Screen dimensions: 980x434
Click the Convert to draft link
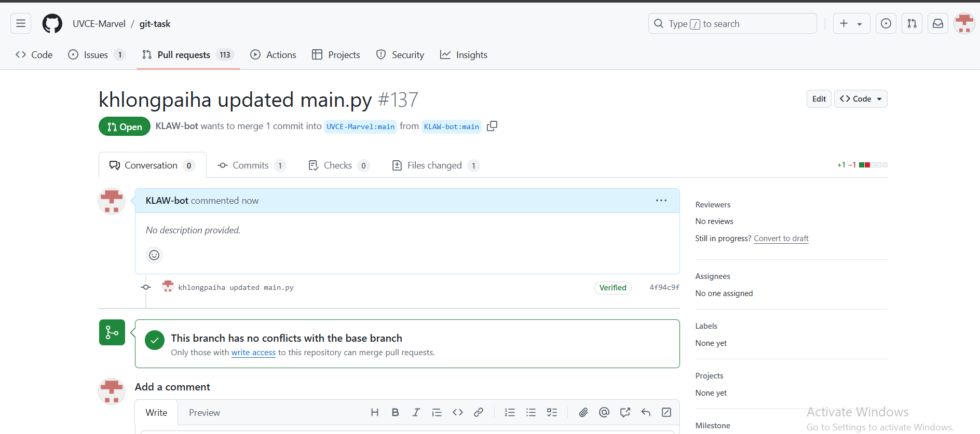tap(781, 239)
